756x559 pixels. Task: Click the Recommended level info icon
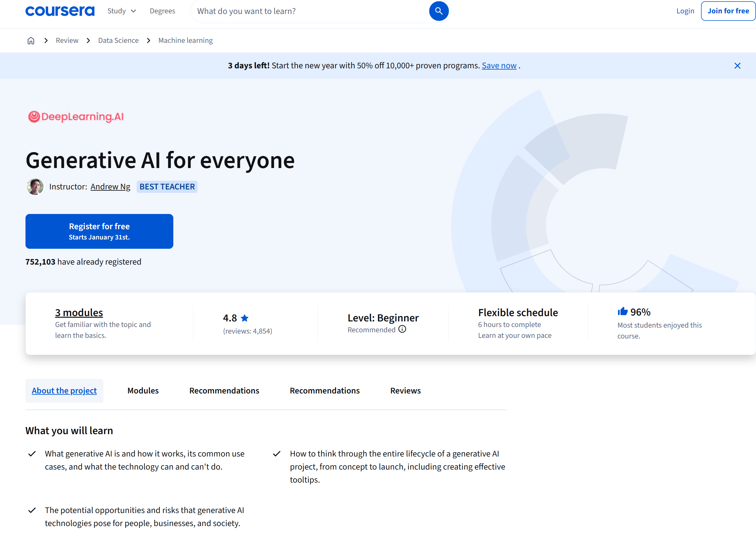point(402,329)
